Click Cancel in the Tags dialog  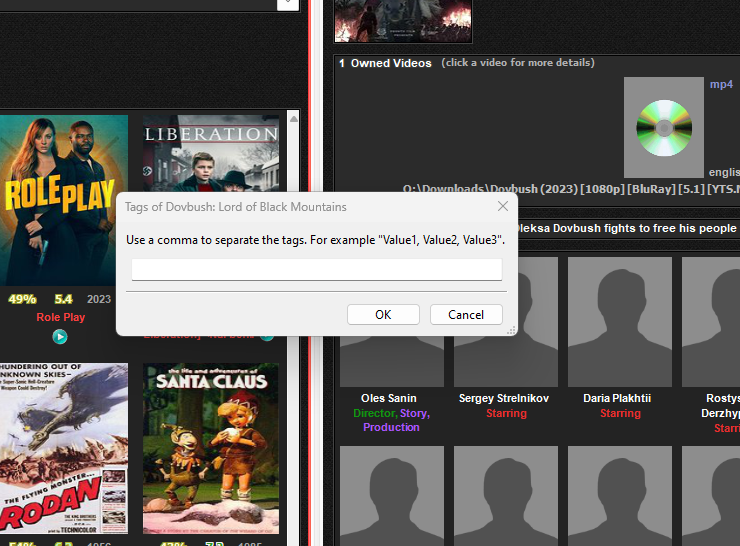[x=466, y=315]
